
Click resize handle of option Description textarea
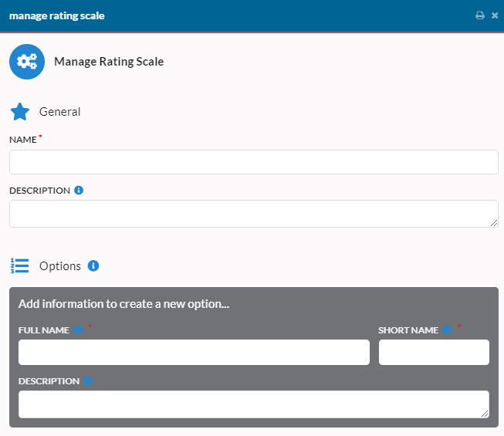point(485,414)
